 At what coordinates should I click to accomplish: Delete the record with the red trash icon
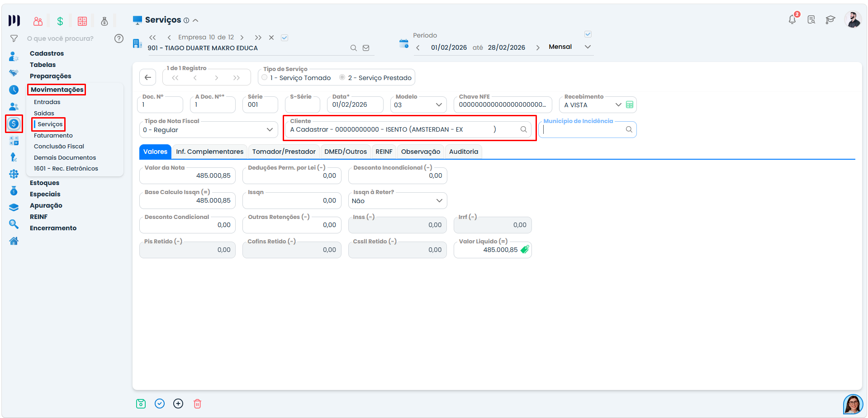click(x=197, y=404)
